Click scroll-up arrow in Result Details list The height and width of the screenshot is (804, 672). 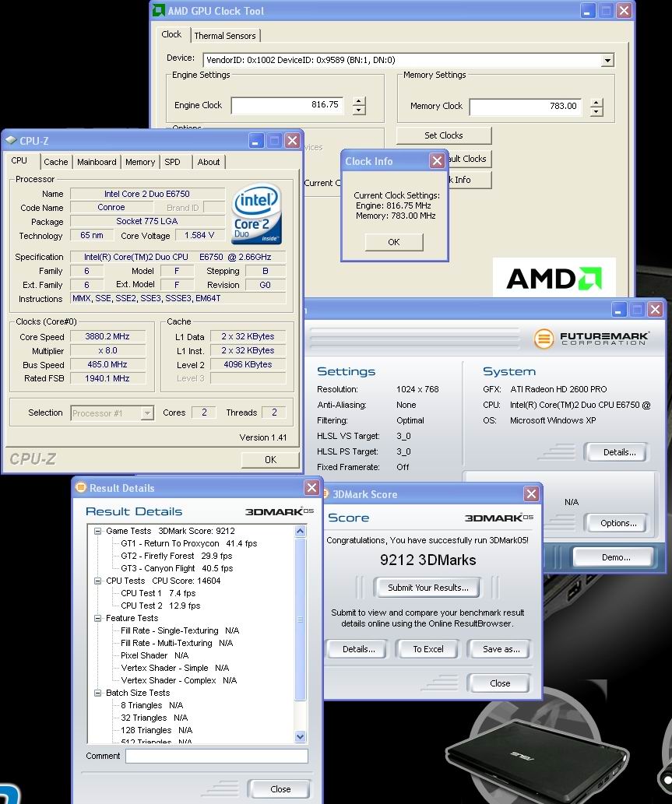pyautogui.click(x=300, y=532)
